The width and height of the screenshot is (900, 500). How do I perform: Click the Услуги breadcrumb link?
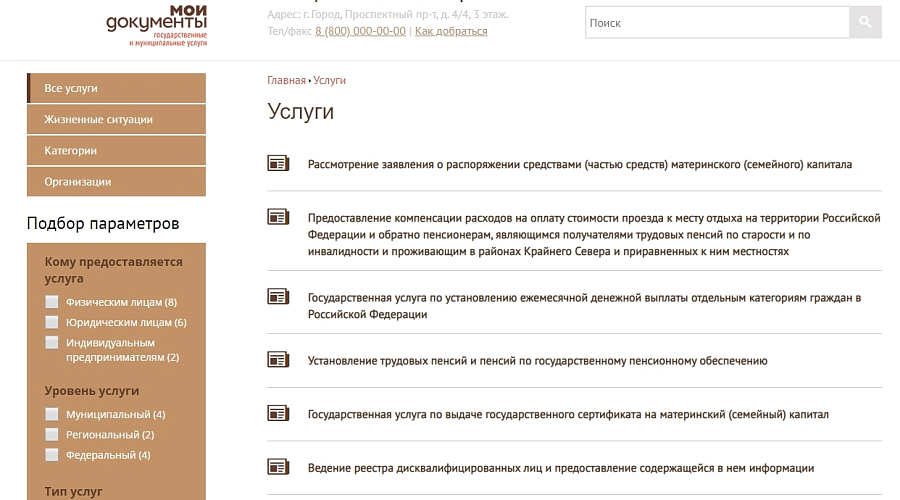tap(329, 80)
